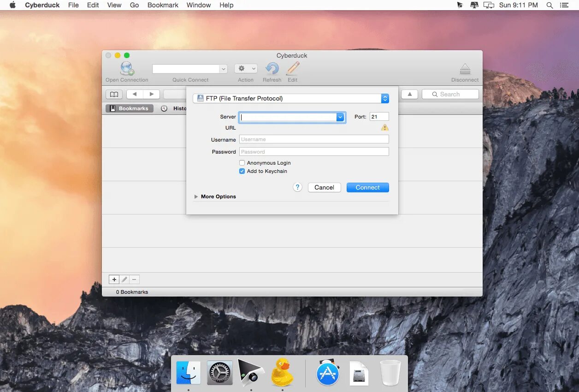Add a bookmark with plus button
The width and height of the screenshot is (579, 392).
(x=114, y=279)
